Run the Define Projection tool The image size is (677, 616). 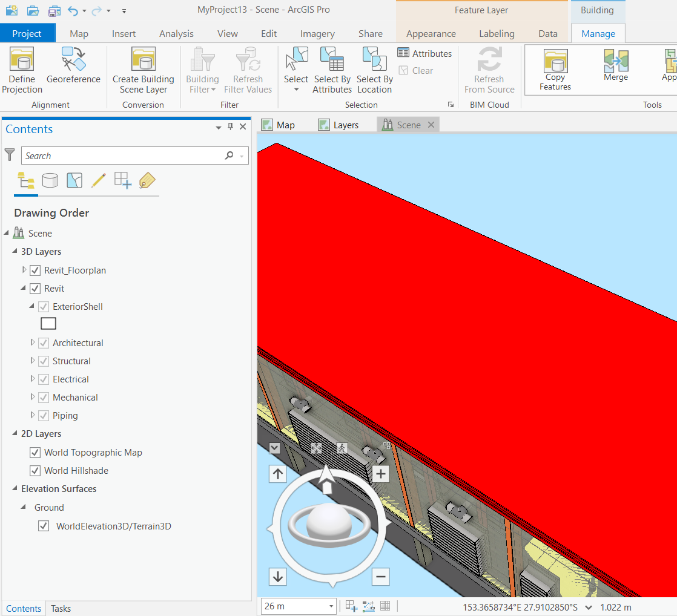pyautogui.click(x=21, y=67)
